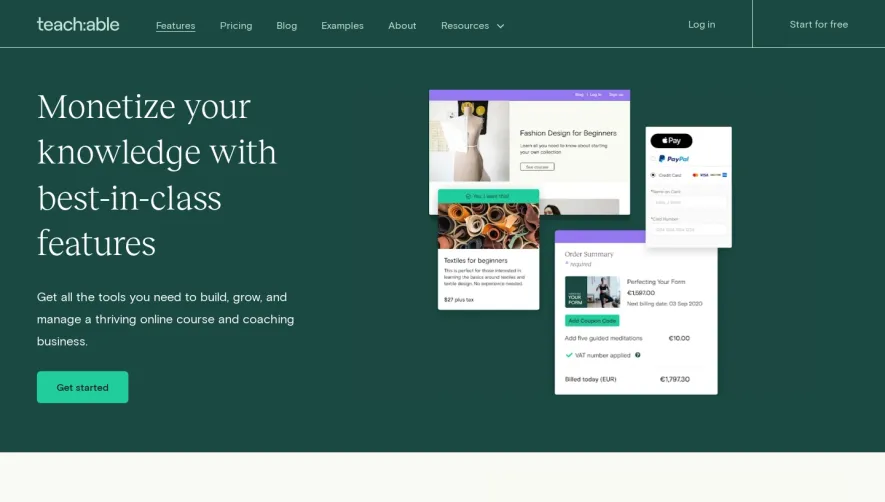Click the See course button

pos(537,167)
